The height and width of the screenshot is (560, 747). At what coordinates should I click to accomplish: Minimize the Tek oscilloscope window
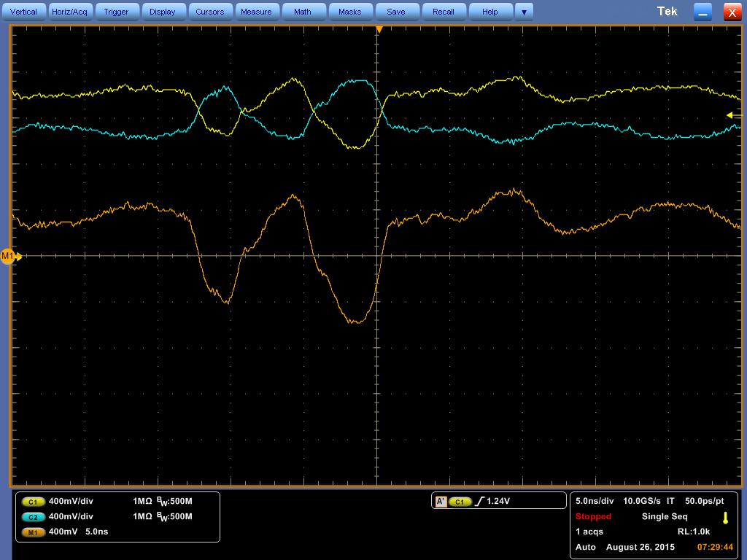pyautogui.click(x=703, y=12)
